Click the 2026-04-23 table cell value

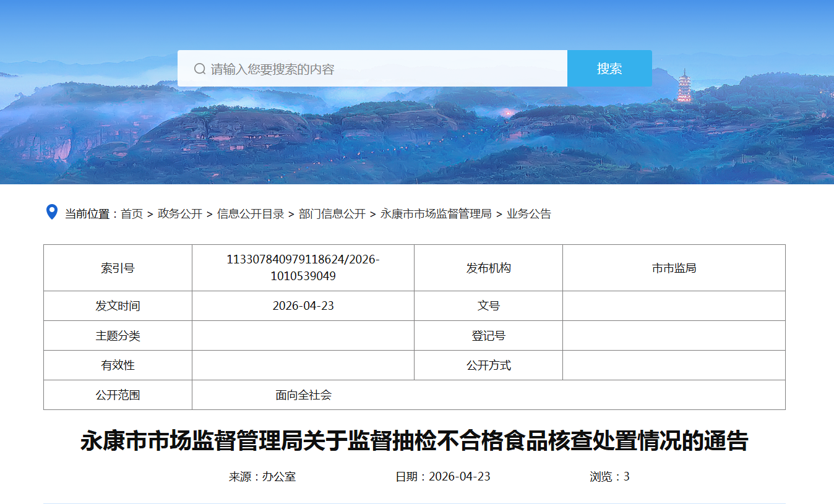point(303,306)
